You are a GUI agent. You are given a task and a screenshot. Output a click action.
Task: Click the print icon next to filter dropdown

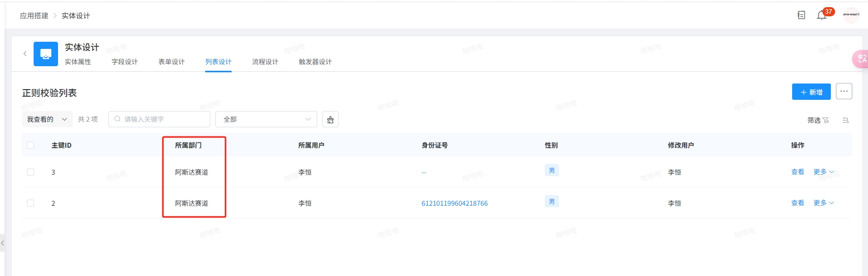coord(330,119)
